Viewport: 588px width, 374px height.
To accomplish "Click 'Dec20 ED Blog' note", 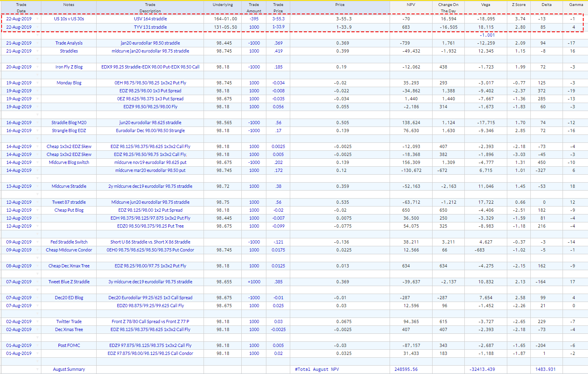I will click(x=69, y=298).
